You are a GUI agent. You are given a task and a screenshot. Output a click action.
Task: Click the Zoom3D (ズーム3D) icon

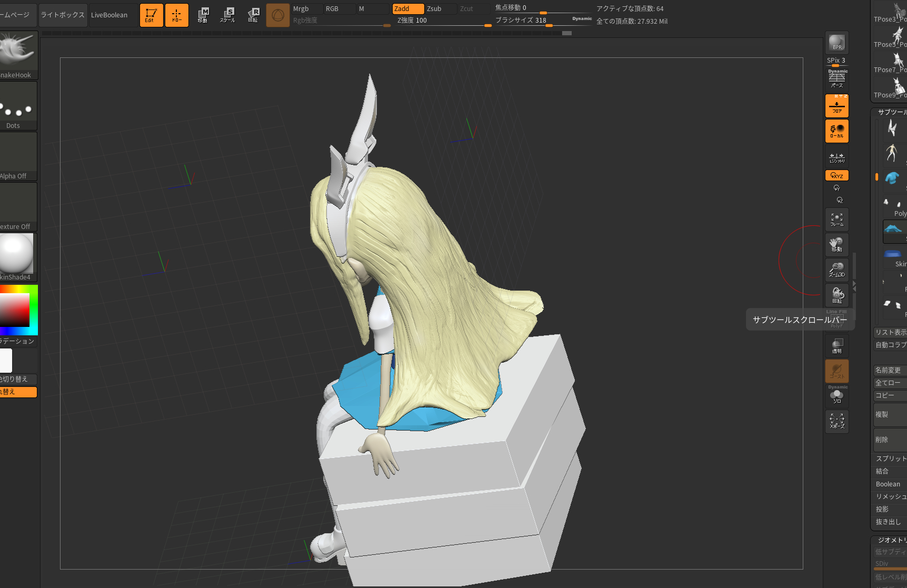pyautogui.click(x=836, y=270)
